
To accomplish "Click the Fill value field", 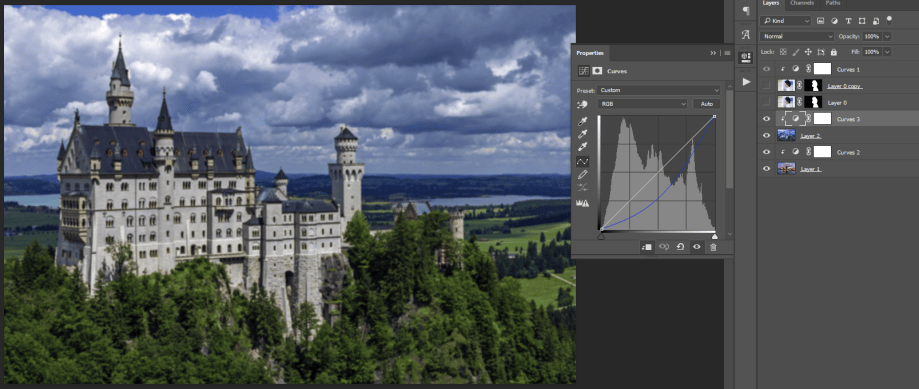I will click(872, 52).
